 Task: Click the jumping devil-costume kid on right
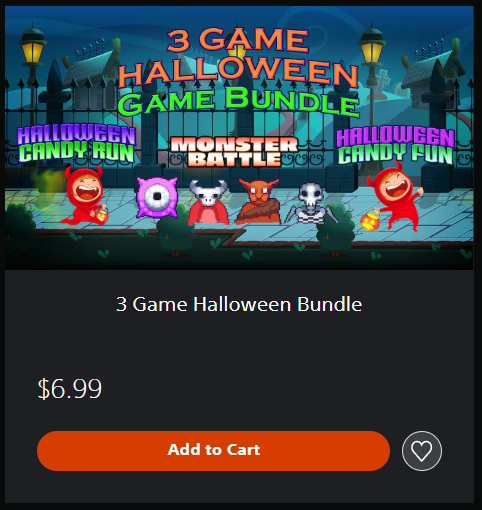pos(395,197)
